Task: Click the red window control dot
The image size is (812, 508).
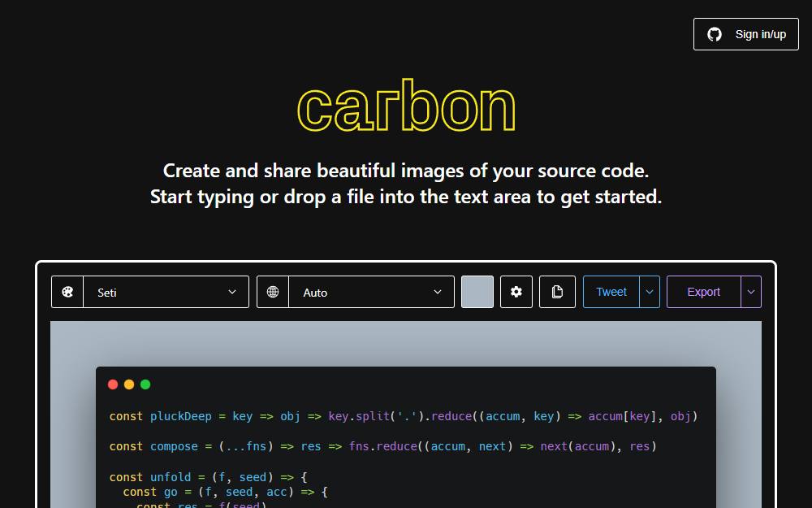Action: point(113,384)
